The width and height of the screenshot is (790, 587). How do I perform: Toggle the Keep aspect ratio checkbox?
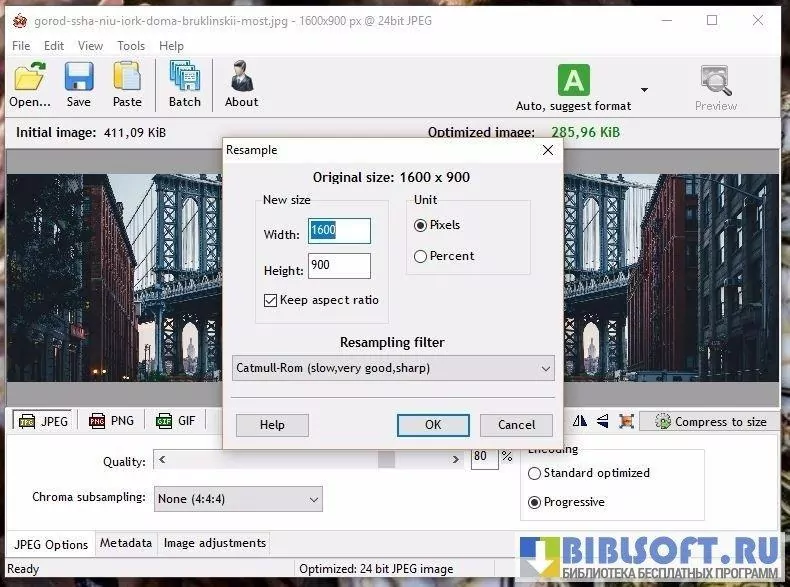(270, 300)
